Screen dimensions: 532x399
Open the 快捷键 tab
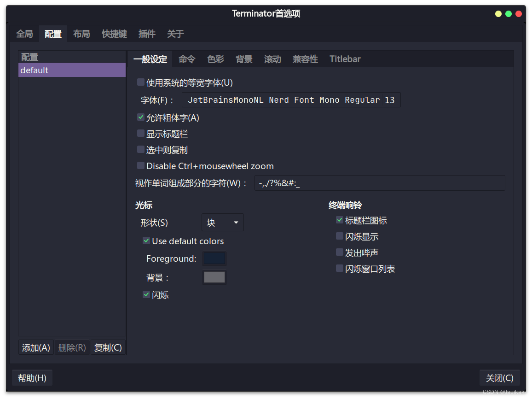[x=114, y=34]
